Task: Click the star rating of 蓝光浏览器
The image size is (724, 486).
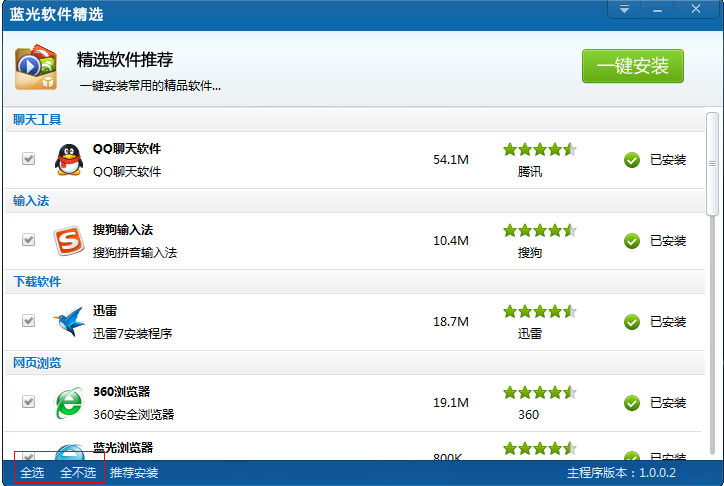Action: click(x=540, y=448)
